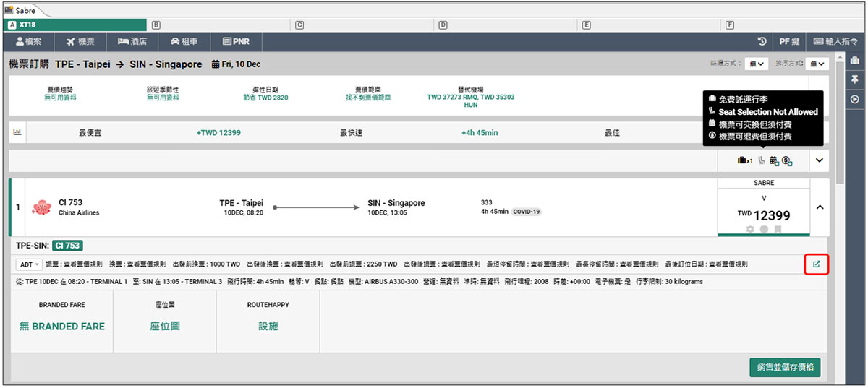
Task: Switch to work area tab B
Action: (220, 25)
